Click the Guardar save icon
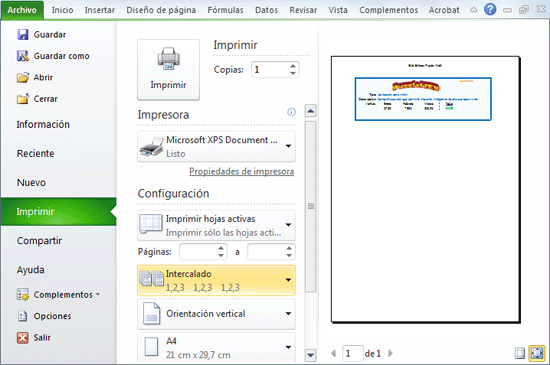 [23, 34]
